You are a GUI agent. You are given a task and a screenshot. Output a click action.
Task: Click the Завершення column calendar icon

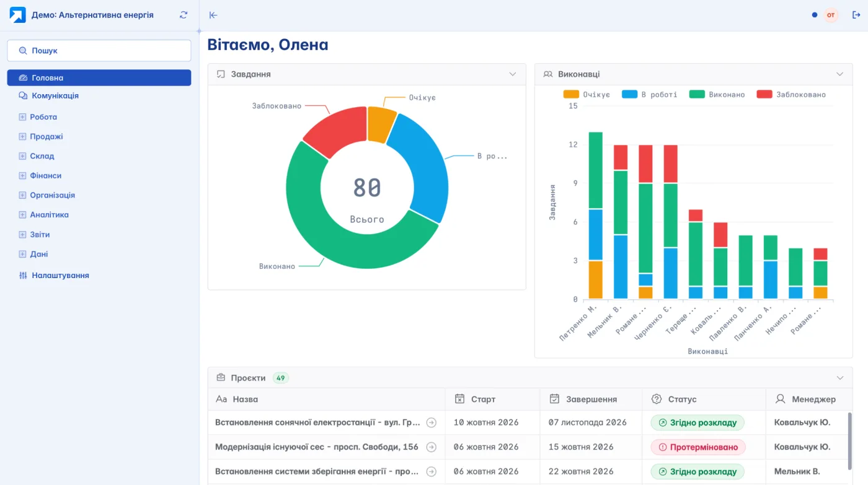pos(555,399)
